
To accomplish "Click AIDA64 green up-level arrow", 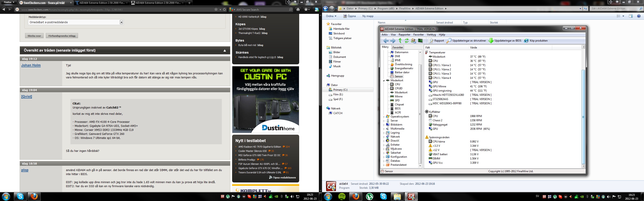I will click(400, 41).
